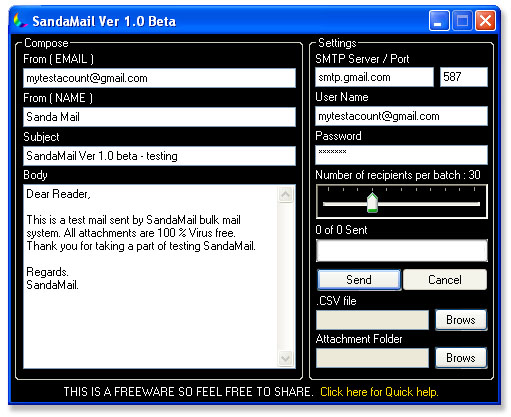Click the 'SMTP Server / Port' label
Viewport: 511px width, 417px height.
pyautogui.click(x=362, y=59)
